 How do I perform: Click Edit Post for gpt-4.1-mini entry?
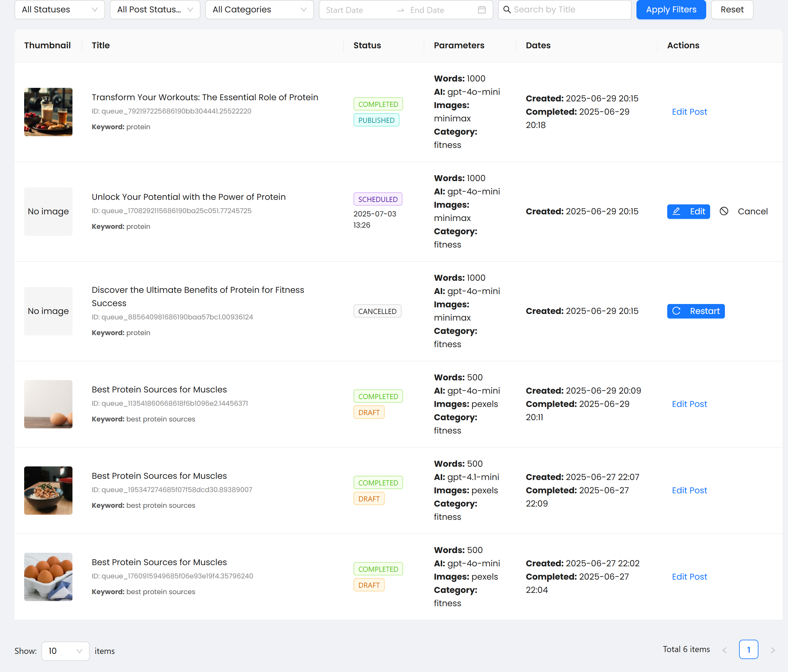[x=689, y=490]
